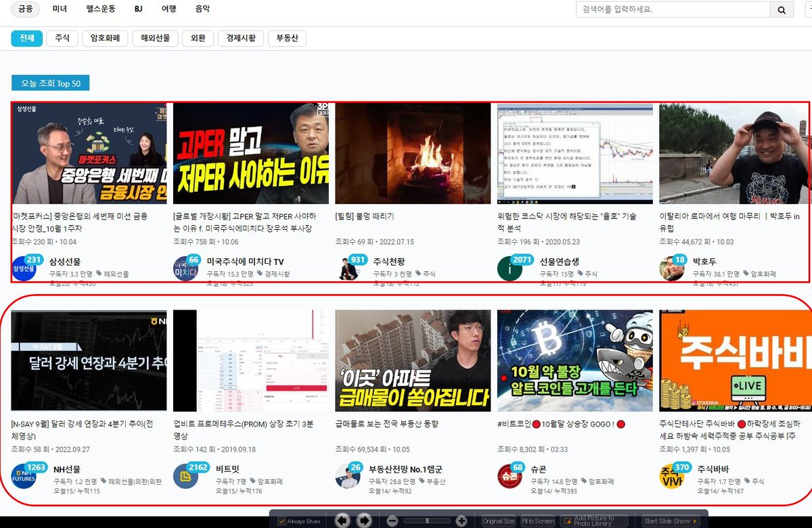Open the 선물연습생 channel name link
Viewport: 812px width, 528px height.
tap(560, 262)
